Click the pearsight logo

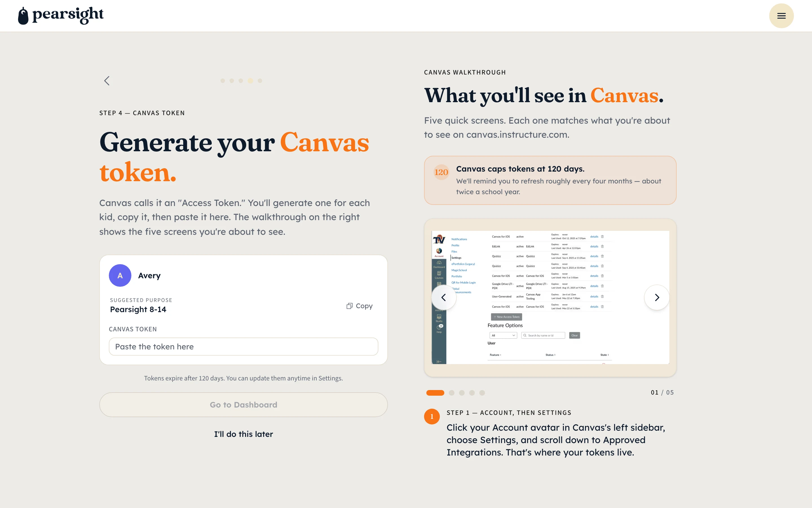(x=61, y=16)
